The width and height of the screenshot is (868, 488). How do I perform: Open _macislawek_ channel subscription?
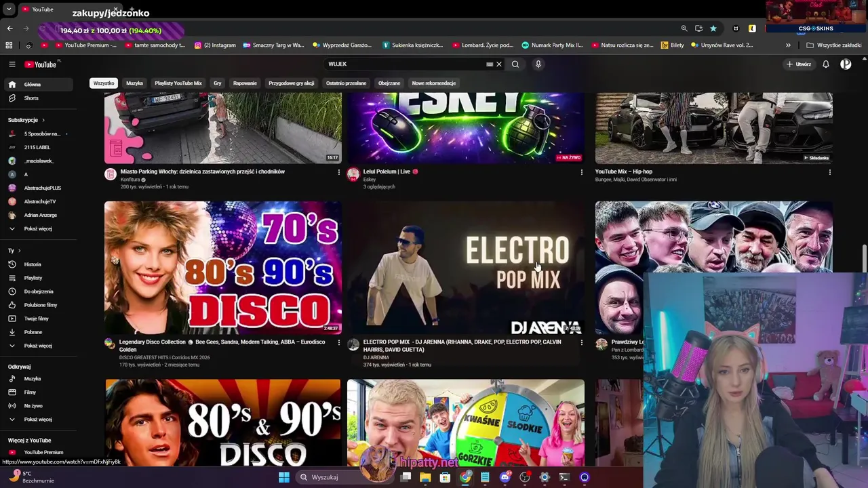click(38, 161)
